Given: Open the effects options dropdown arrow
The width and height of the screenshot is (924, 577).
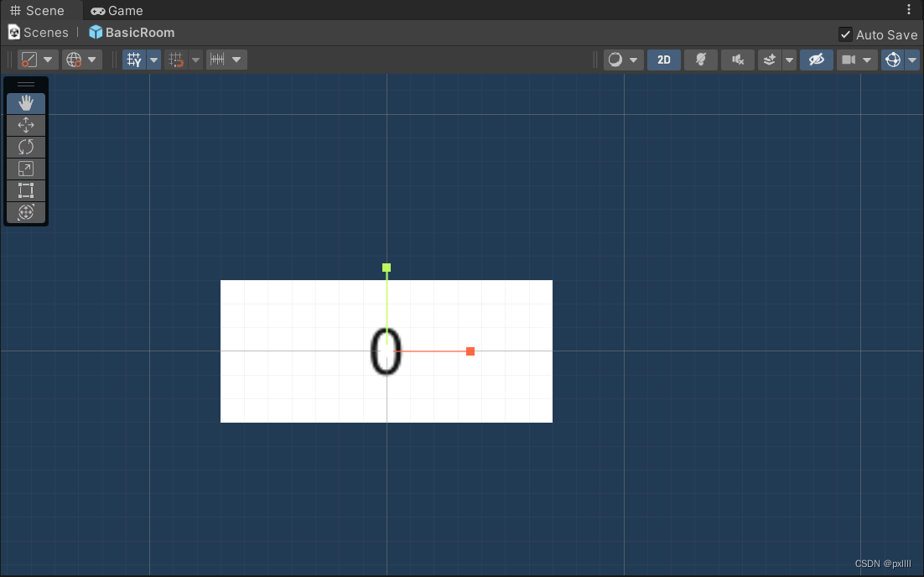Looking at the screenshot, I should (x=789, y=60).
